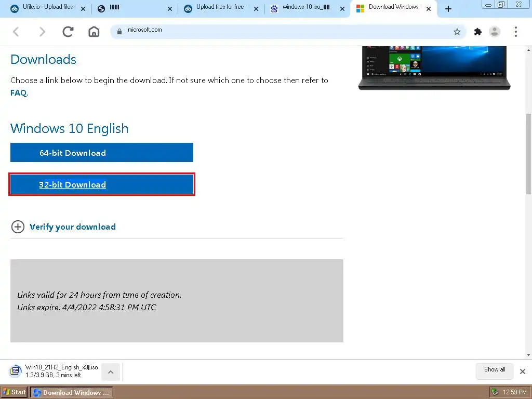532x399 pixels.
Task: Click the ISO file icon in downloads bar
Action: 15,371
